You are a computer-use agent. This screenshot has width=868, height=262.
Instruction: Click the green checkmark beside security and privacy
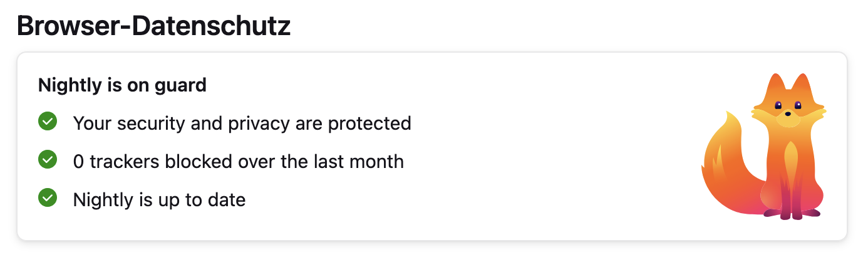47,122
